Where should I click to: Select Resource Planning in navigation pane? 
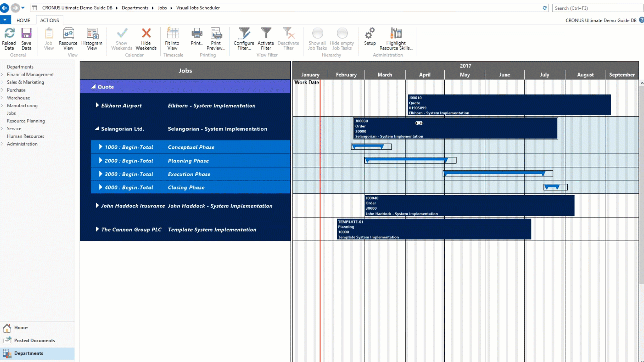(x=26, y=121)
